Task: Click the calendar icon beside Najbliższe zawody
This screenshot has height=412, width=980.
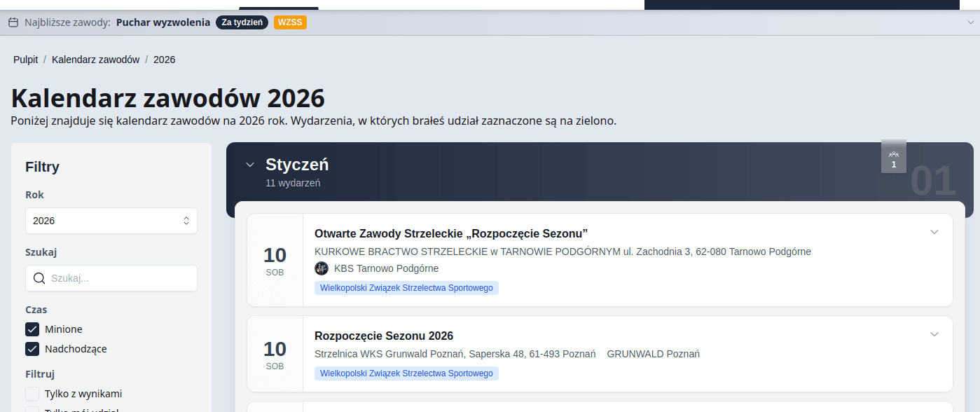Action: click(x=13, y=22)
